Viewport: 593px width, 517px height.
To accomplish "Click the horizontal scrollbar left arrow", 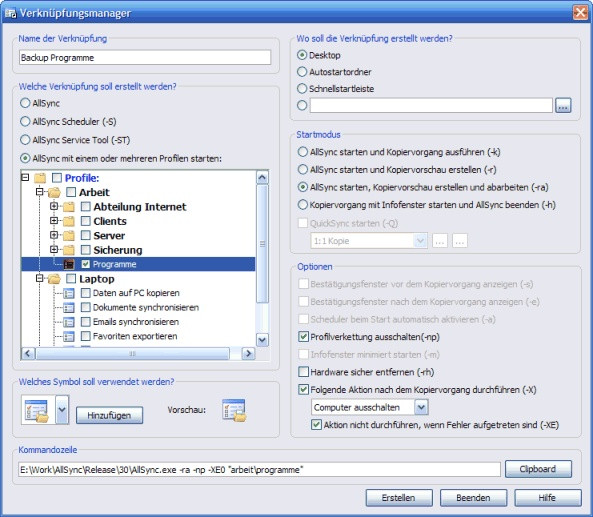I will 28,353.
